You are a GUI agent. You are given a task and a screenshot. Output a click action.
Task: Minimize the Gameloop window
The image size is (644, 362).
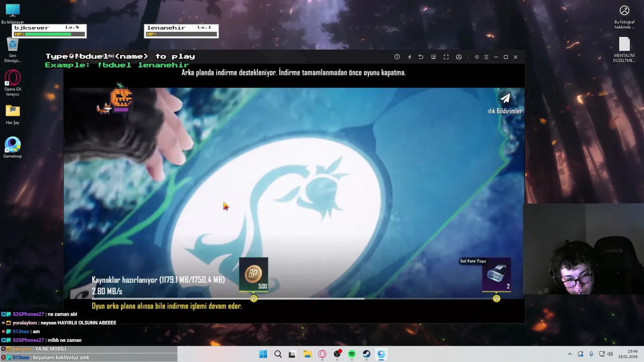point(496,57)
